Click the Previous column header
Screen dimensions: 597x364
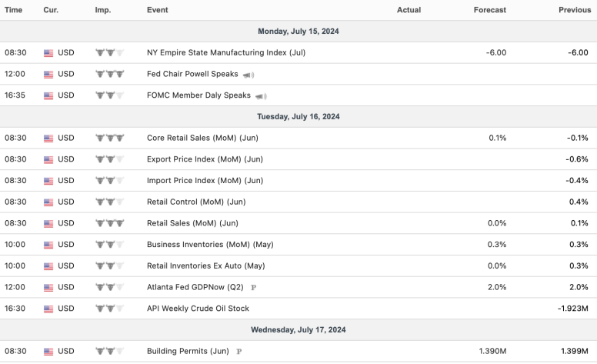(575, 10)
